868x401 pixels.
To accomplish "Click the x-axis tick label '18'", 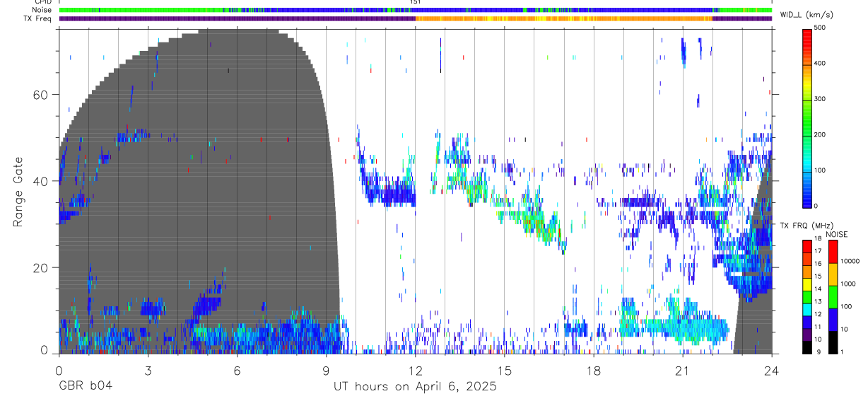I will pyautogui.click(x=593, y=371).
